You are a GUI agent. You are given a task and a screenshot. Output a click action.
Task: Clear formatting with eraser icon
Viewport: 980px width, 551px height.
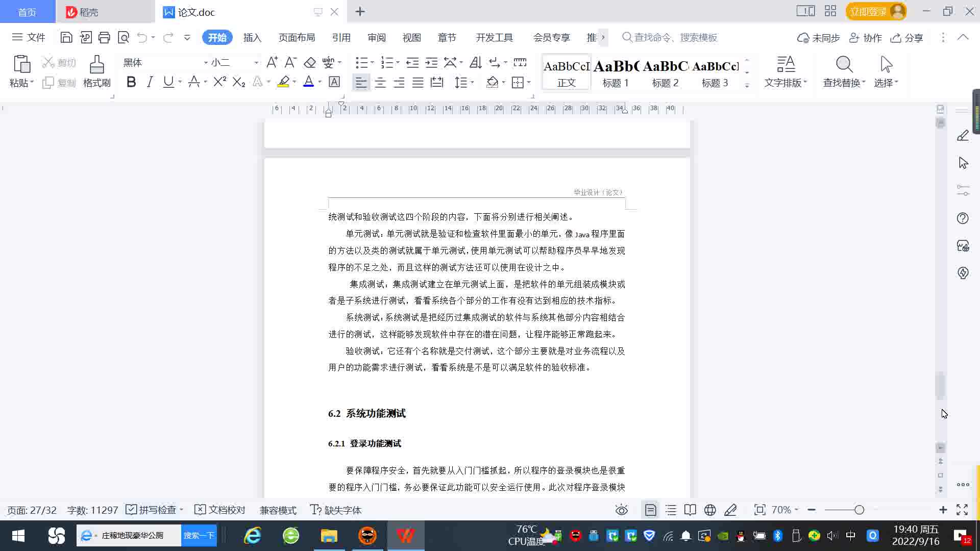(310, 62)
